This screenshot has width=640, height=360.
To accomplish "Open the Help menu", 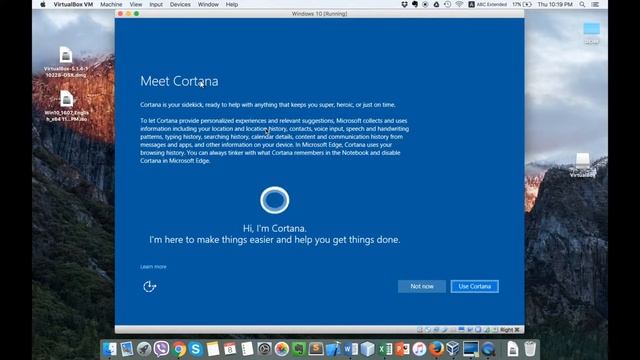I will (232, 4).
